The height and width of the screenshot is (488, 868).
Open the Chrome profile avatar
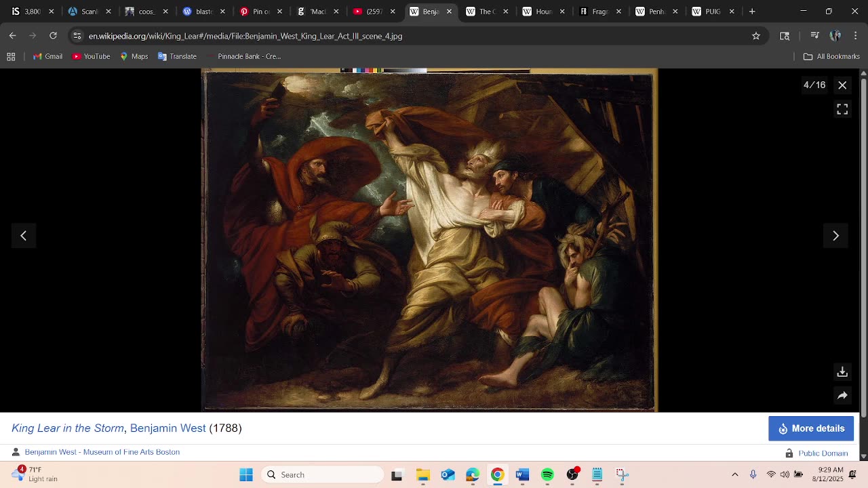[x=835, y=36]
